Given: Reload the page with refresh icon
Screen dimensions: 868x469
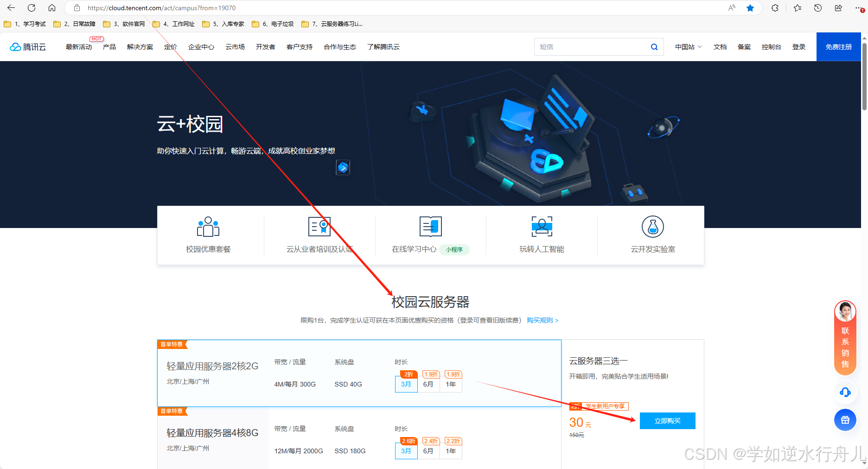Looking at the screenshot, I should (x=32, y=8).
